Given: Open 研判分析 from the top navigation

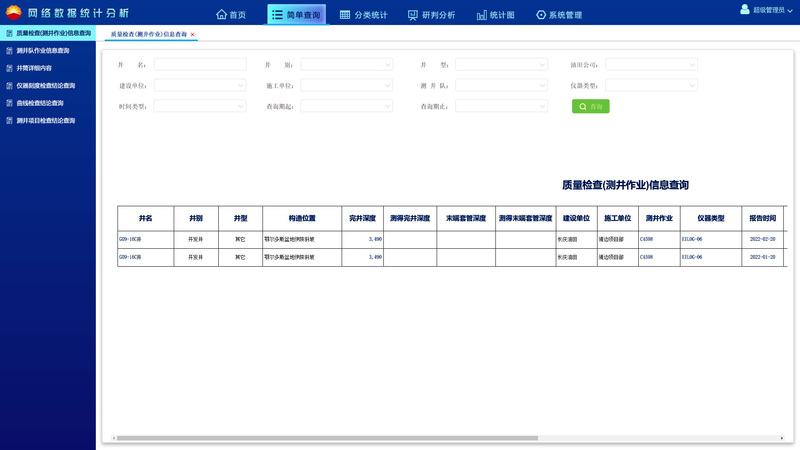Looking at the screenshot, I should [x=413, y=15].
